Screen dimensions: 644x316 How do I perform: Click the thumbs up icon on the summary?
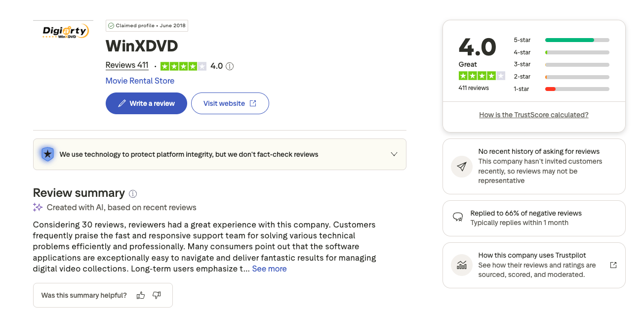tap(141, 295)
